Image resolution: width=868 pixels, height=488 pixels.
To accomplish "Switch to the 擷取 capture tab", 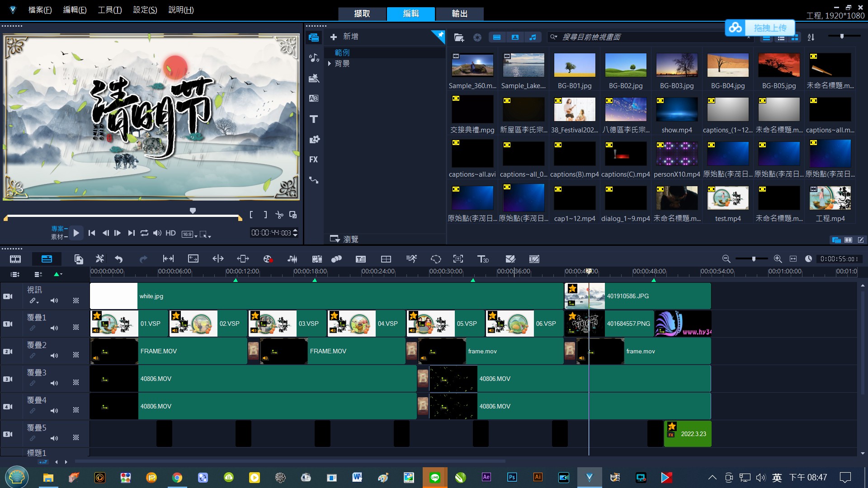I will [362, 14].
